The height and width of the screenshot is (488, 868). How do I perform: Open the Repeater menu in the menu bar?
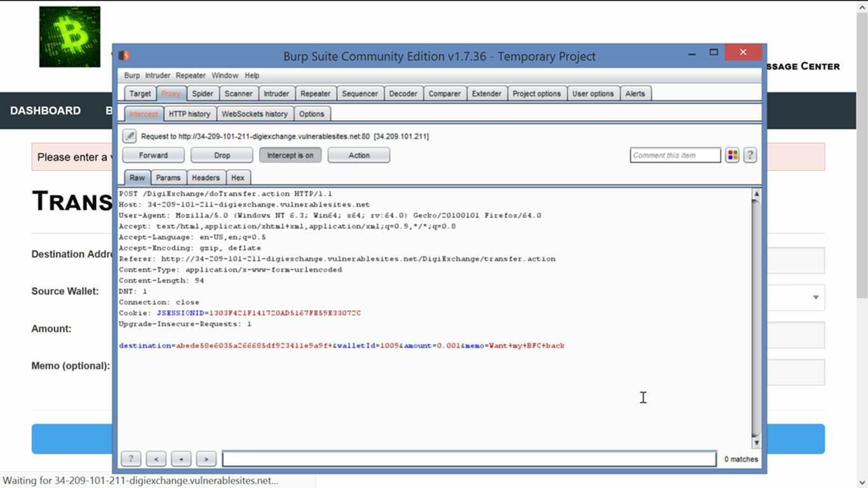[191, 75]
